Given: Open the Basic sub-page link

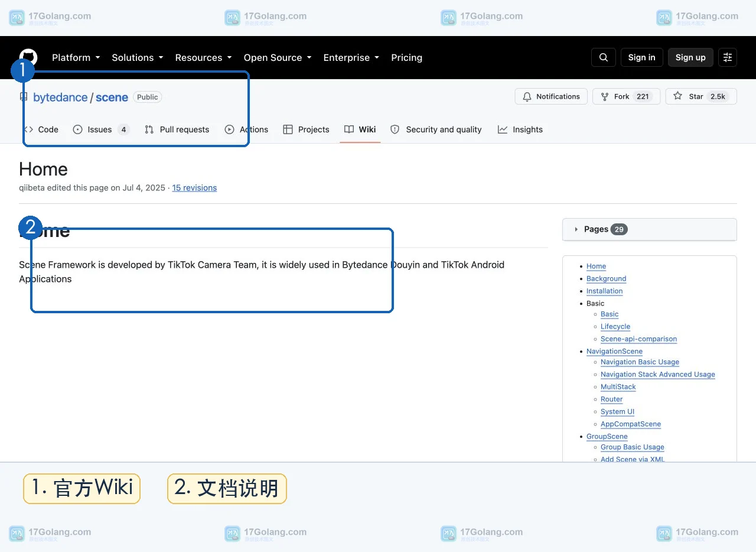Looking at the screenshot, I should click(610, 314).
